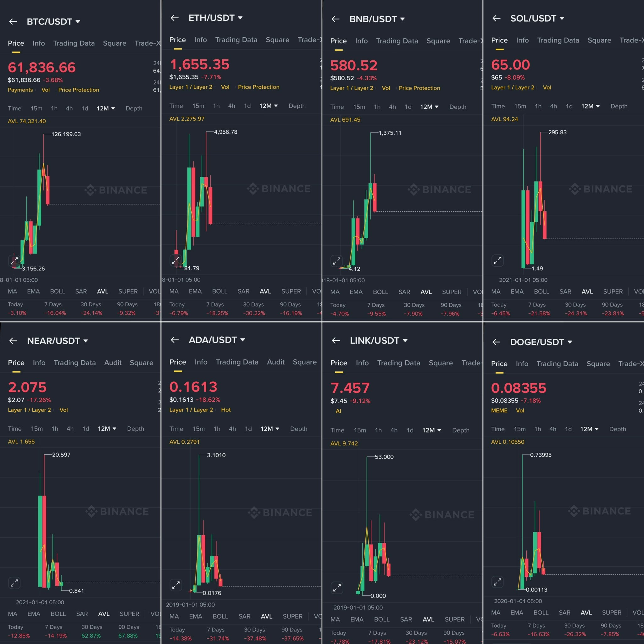Open the NEAR/USDT pair selector dropdown
Image resolution: width=644 pixels, height=644 pixels.
coord(57,341)
